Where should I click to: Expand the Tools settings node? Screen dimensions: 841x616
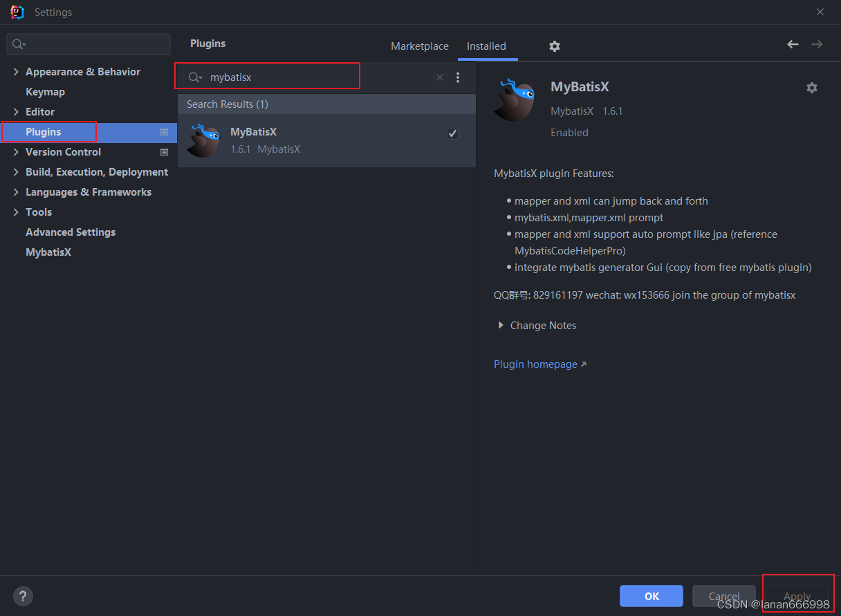16,212
